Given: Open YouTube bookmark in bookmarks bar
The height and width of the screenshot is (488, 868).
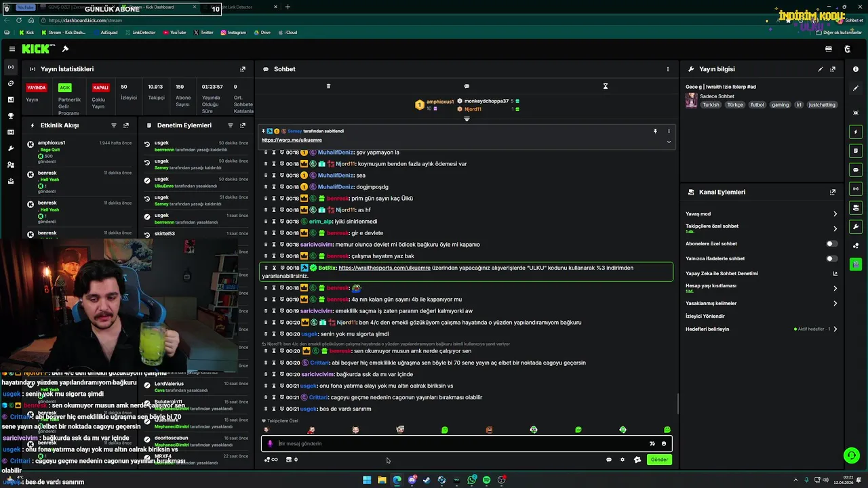Looking at the screenshot, I should (x=174, y=33).
